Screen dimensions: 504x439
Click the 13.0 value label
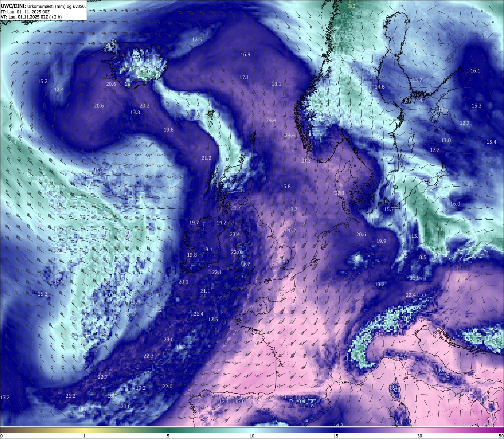point(446,140)
